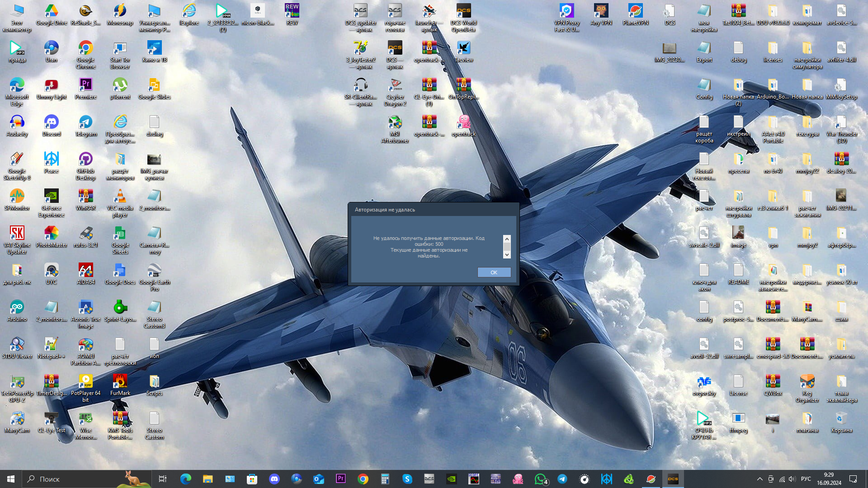This screenshot has width=868, height=488.
Task: Click OK in the authorization error dialog
Action: point(494,272)
